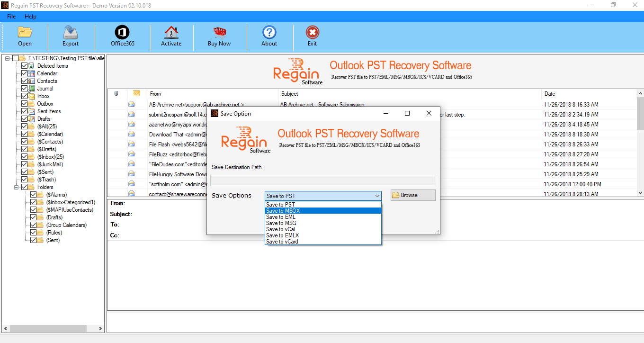Click envelope icon of Download That email

(x=131, y=134)
